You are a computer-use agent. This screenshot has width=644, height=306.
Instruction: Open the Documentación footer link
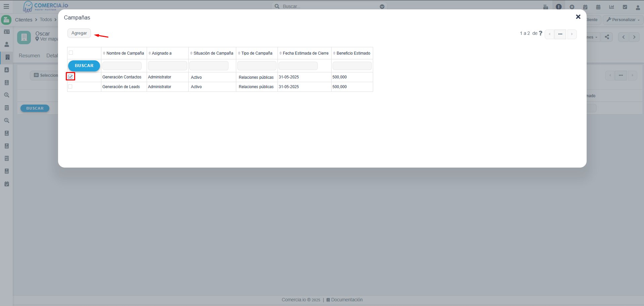[x=345, y=300]
